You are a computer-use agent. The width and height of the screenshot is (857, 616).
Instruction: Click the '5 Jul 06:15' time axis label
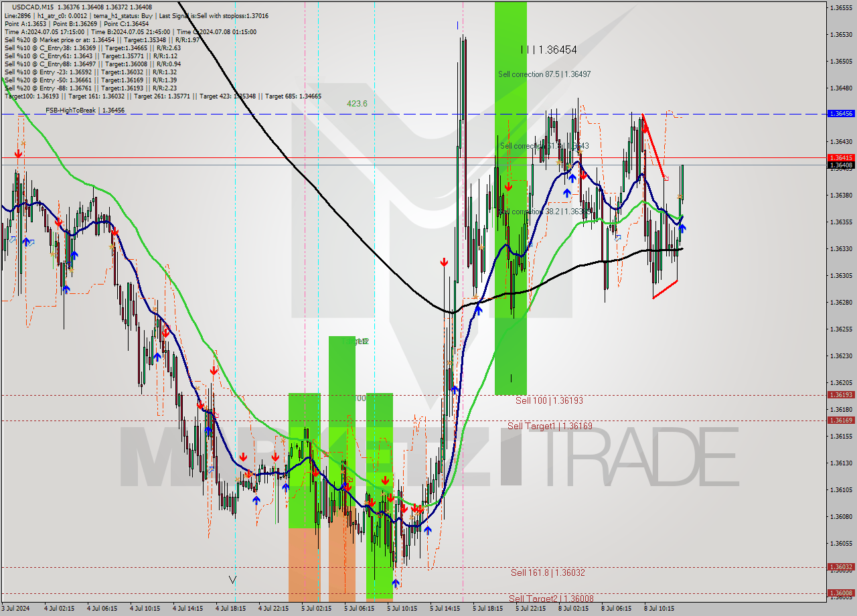coord(360,609)
